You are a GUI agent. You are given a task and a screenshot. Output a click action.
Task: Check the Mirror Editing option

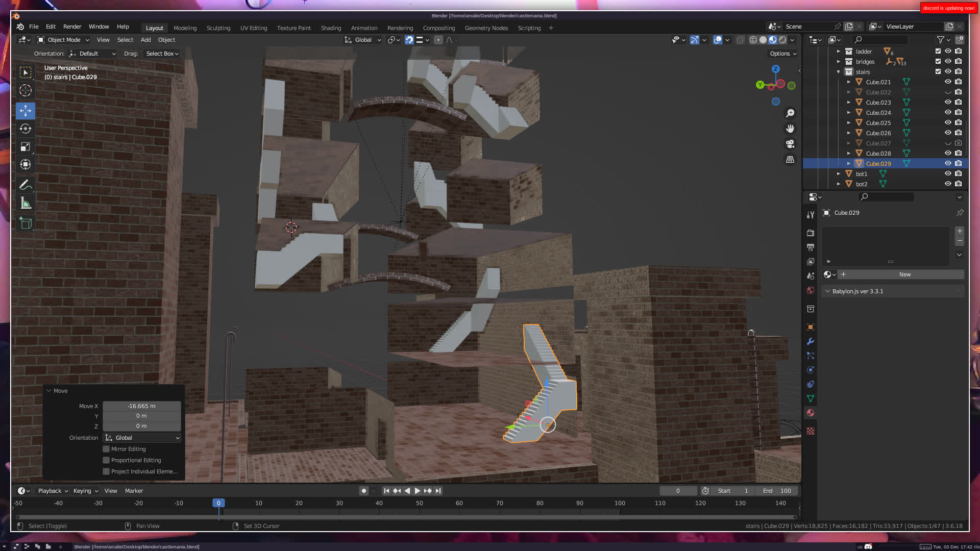click(106, 449)
